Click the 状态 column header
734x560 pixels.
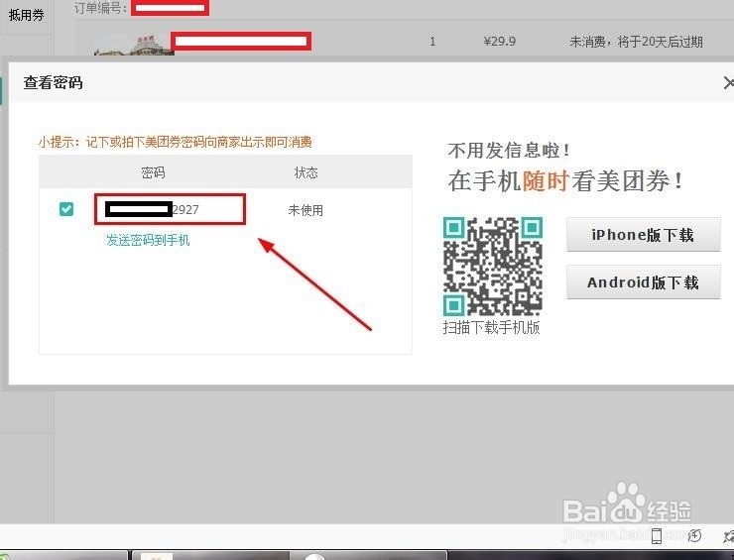pos(306,172)
